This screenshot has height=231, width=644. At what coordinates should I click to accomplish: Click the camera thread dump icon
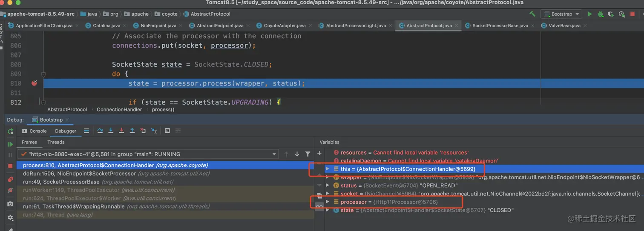click(x=10, y=204)
